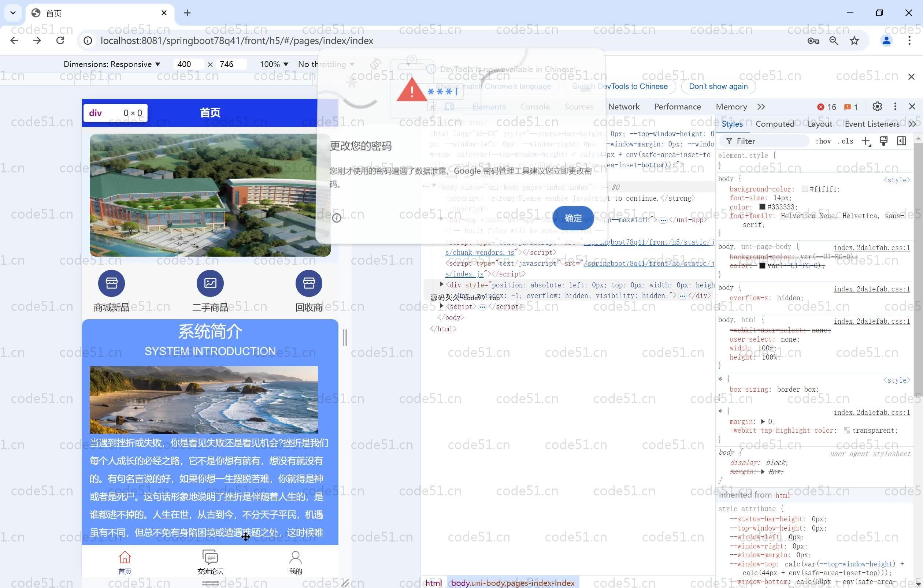Go back using the browser back arrow
The width and height of the screenshot is (923, 588).
pos(14,41)
